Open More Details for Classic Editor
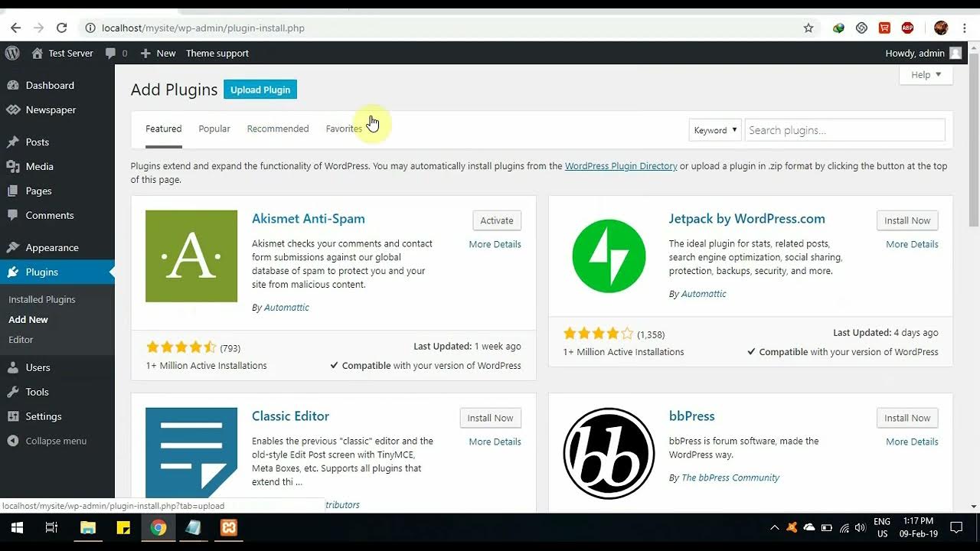This screenshot has width=980, height=551. click(495, 442)
